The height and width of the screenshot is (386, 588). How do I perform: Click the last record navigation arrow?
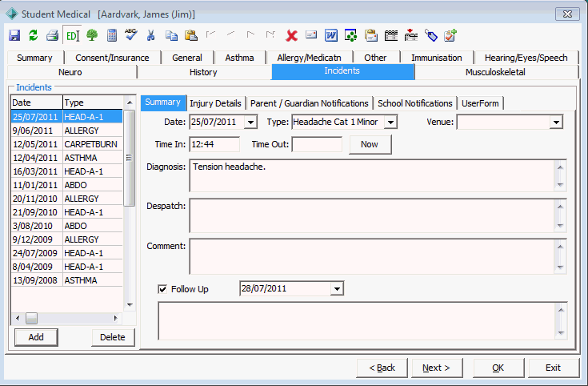pos(270,34)
